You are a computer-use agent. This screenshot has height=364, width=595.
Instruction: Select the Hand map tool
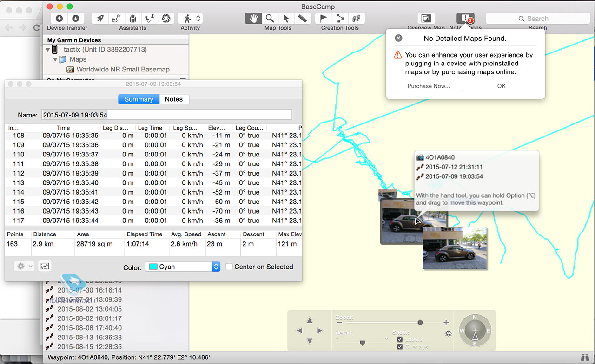(253, 19)
